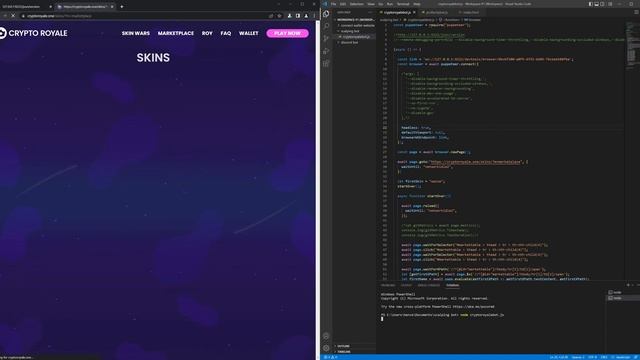The height and width of the screenshot is (360, 640).
Task: Click the split editor icon in editor tab bar
Action: pos(636,12)
